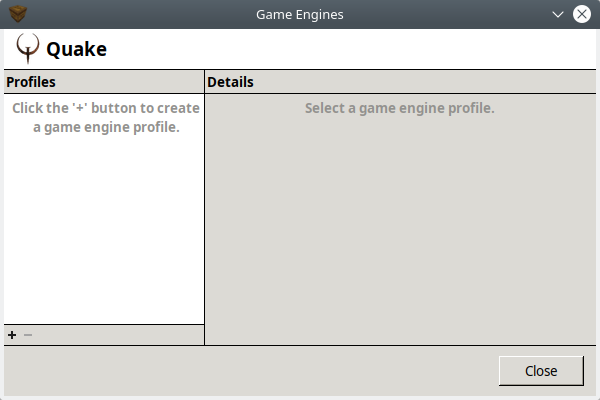
Task: Close the window using the title bar X
Action: tap(582, 14)
